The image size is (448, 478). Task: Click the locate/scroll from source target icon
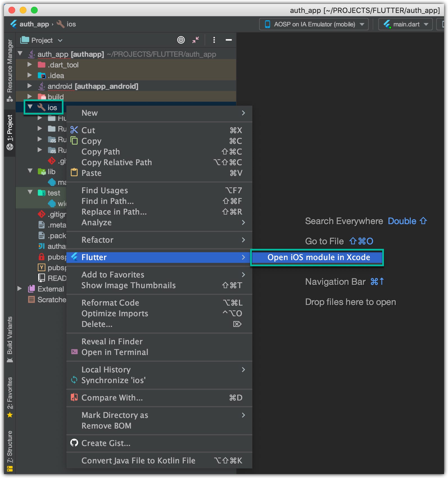(x=181, y=40)
